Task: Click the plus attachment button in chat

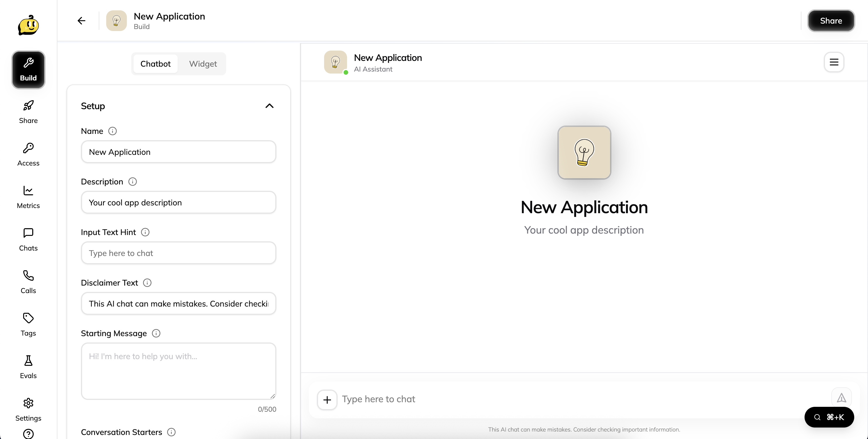Action: coord(327,400)
